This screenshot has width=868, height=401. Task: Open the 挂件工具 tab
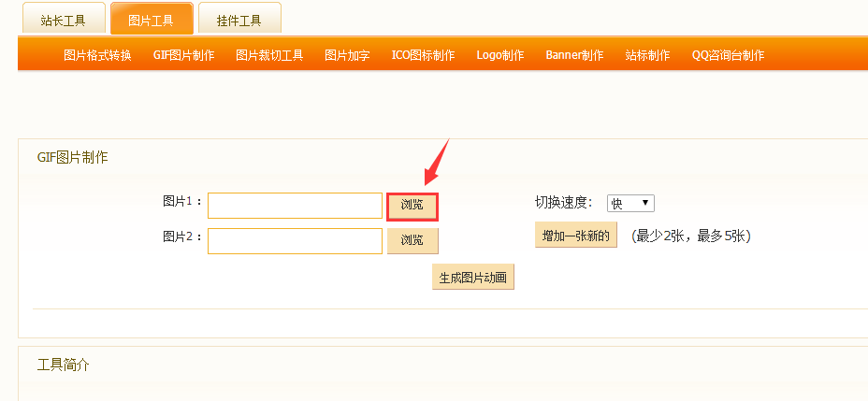point(239,19)
